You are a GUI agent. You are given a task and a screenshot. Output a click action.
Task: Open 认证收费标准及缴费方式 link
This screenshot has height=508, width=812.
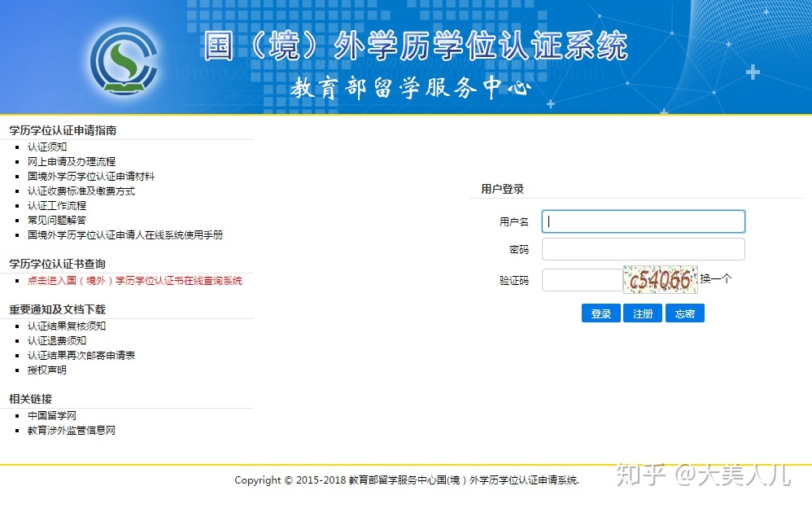click(x=81, y=191)
